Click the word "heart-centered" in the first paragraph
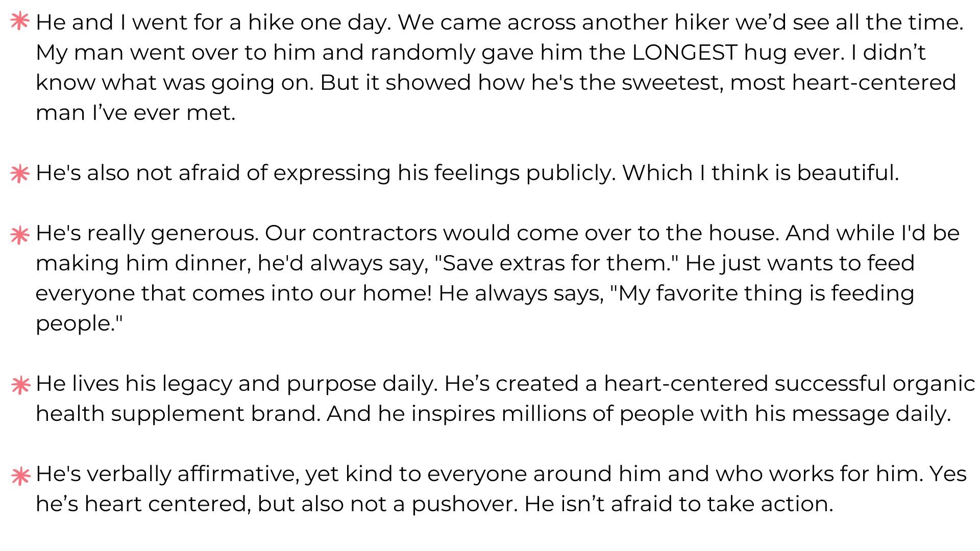 click(874, 83)
